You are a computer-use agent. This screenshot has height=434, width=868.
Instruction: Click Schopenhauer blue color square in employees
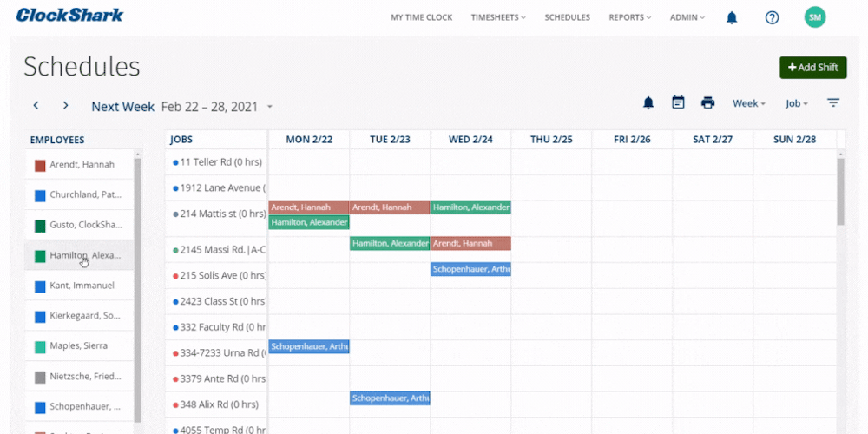pyautogui.click(x=40, y=408)
